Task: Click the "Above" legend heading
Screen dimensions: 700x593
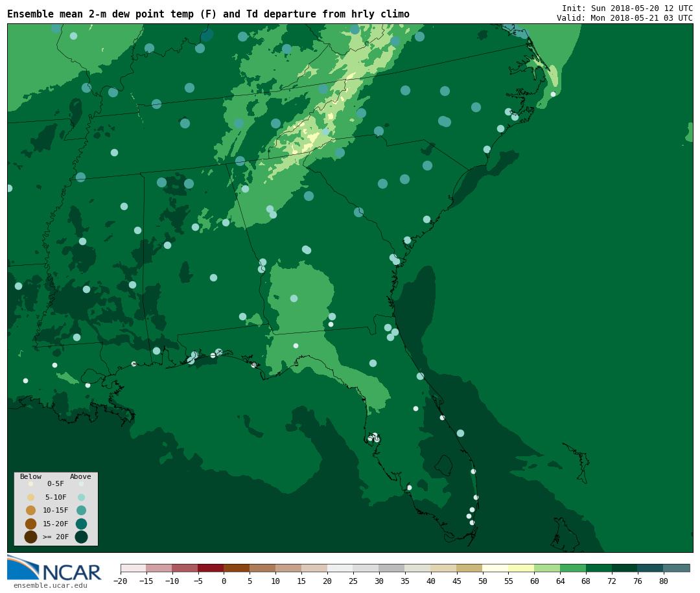Action: tap(80, 476)
